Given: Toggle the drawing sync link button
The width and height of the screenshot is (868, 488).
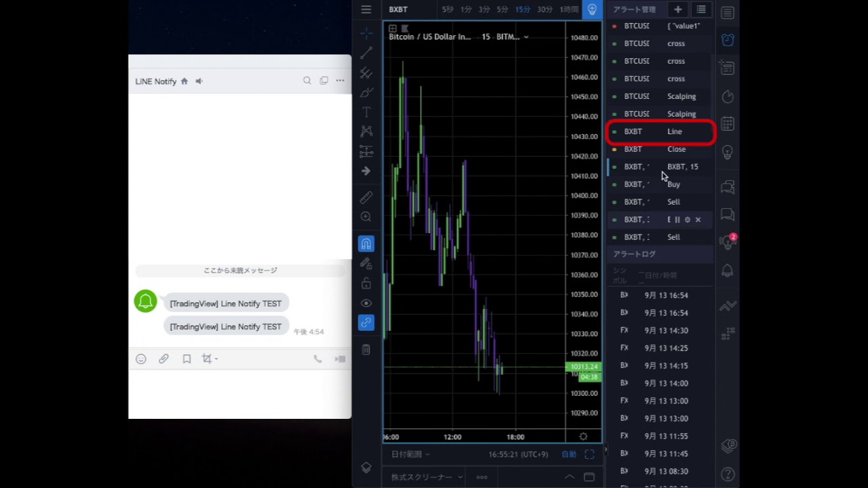Looking at the screenshot, I should click(366, 323).
